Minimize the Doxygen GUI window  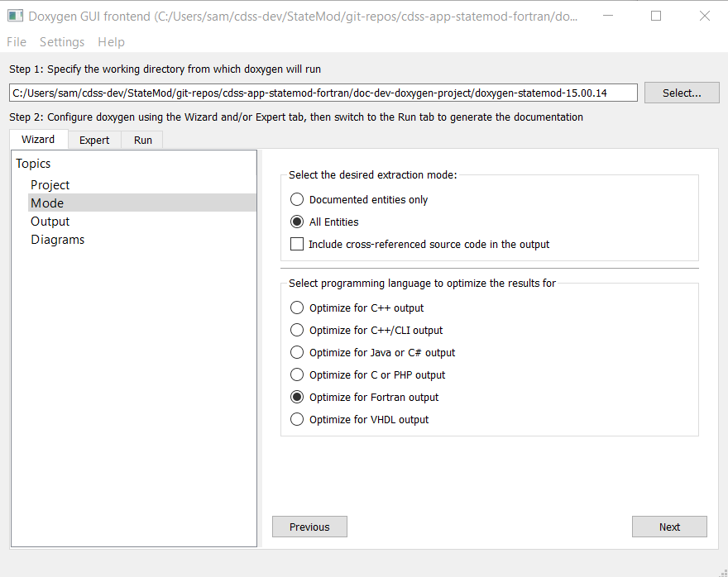(608, 16)
